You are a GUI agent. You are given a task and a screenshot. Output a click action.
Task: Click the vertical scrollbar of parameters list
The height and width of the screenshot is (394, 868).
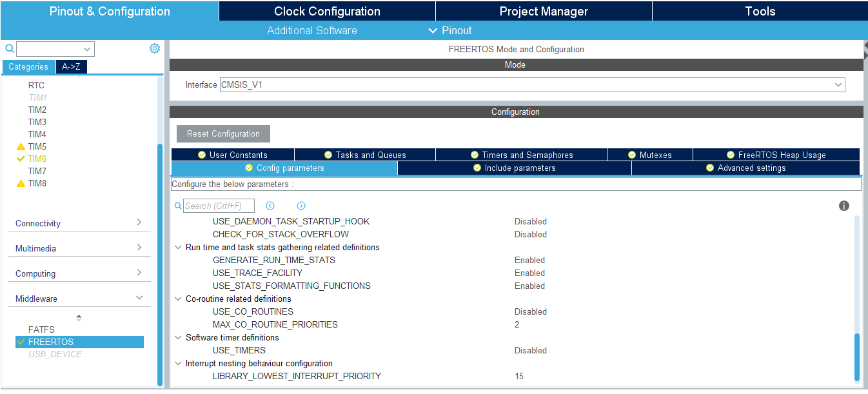tap(857, 357)
